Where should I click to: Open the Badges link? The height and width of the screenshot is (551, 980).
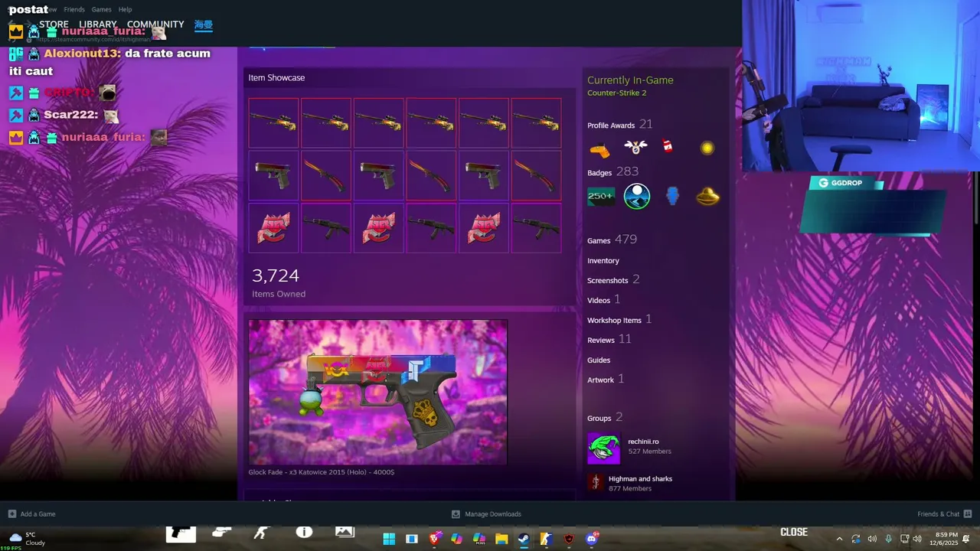point(599,172)
